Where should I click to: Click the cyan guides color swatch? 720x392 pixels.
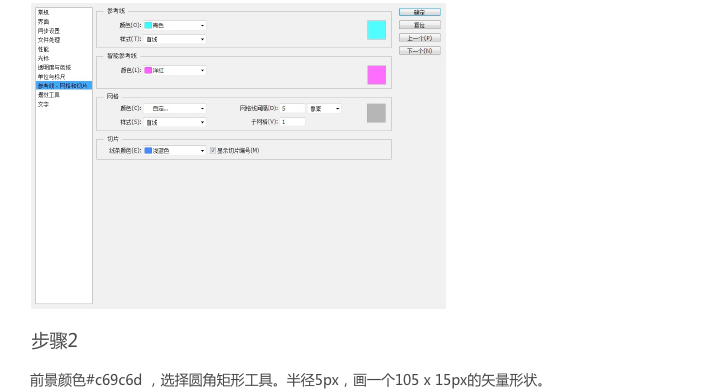point(377,30)
